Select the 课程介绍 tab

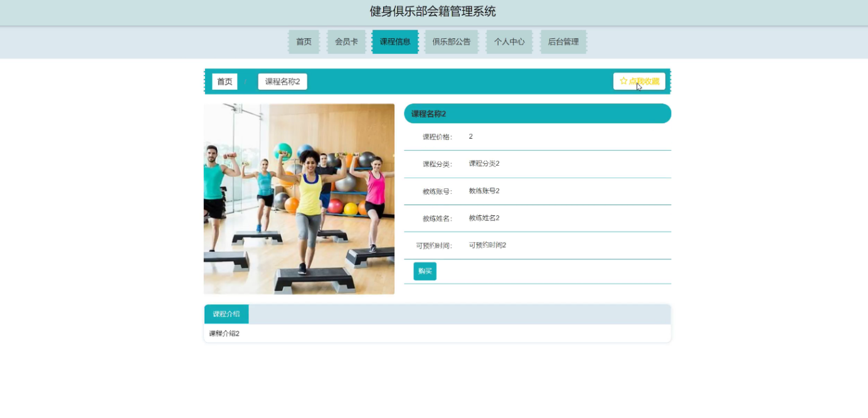click(226, 314)
